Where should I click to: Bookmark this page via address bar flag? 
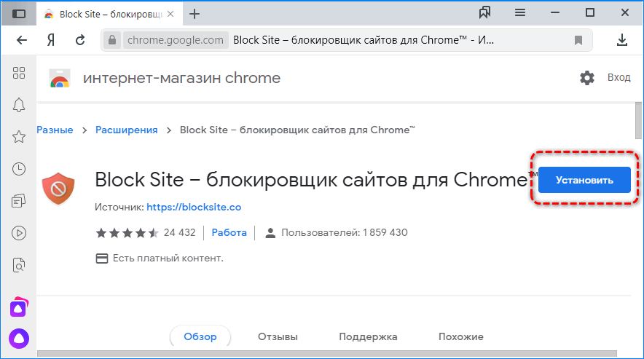tap(578, 40)
